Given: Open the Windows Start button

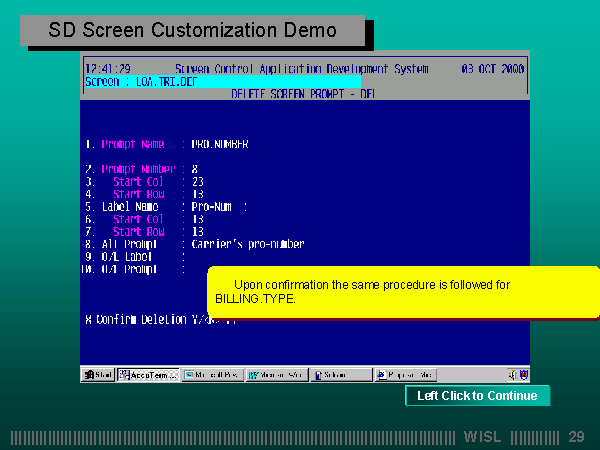Looking at the screenshot, I should click(98, 375).
